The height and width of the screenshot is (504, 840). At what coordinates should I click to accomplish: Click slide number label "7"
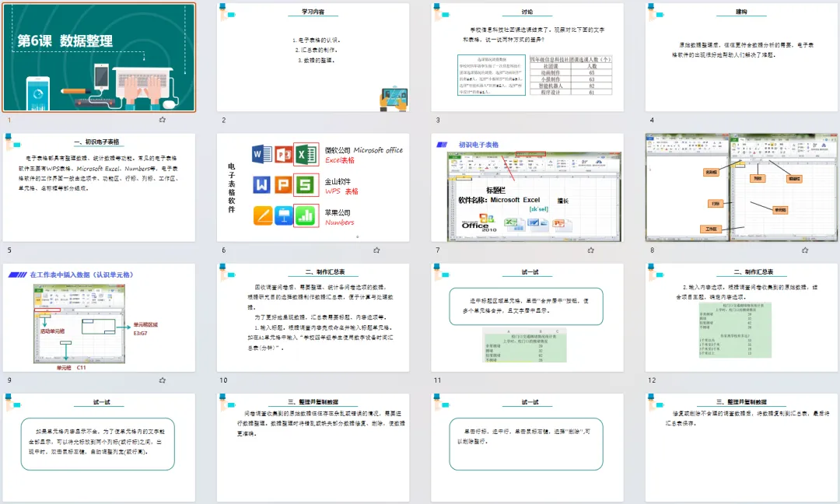click(x=438, y=250)
